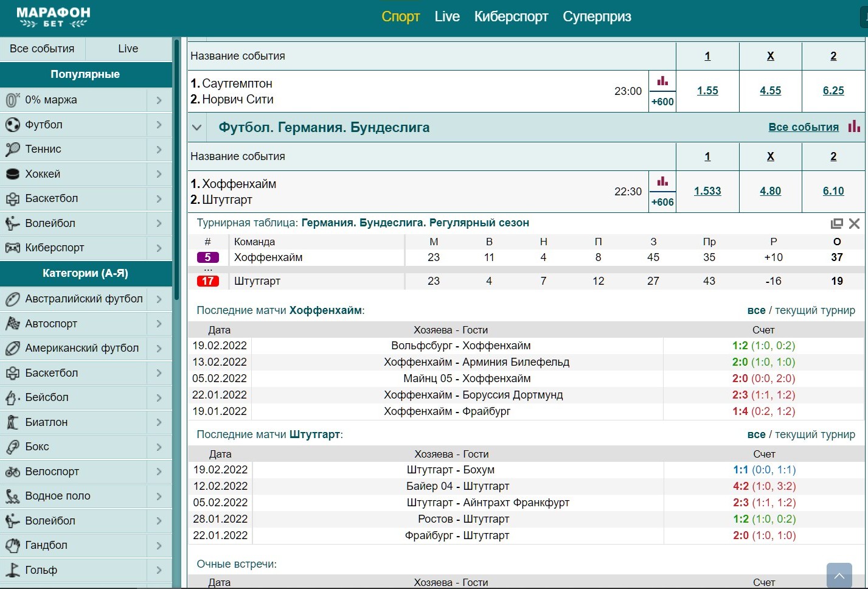This screenshot has width=868, height=589.
Task: Select Норвич Сити win odds 6.25
Action: [x=833, y=91]
